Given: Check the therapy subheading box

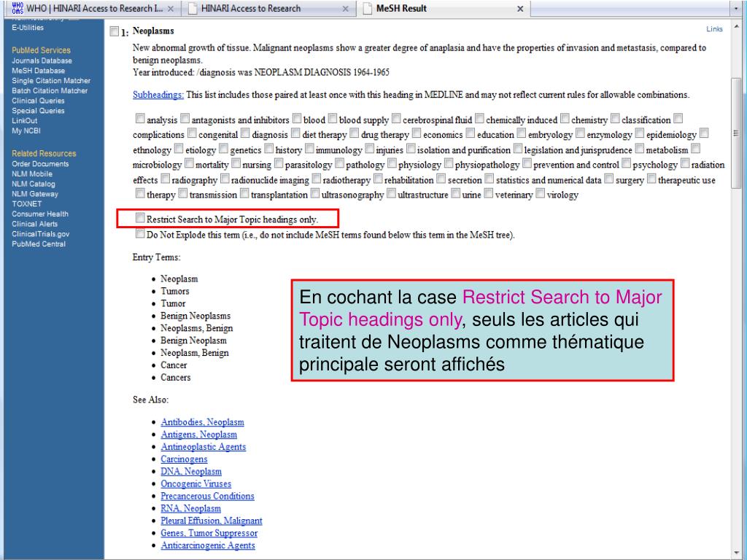Looking at the screenshot, I should [x=140, y=192].
